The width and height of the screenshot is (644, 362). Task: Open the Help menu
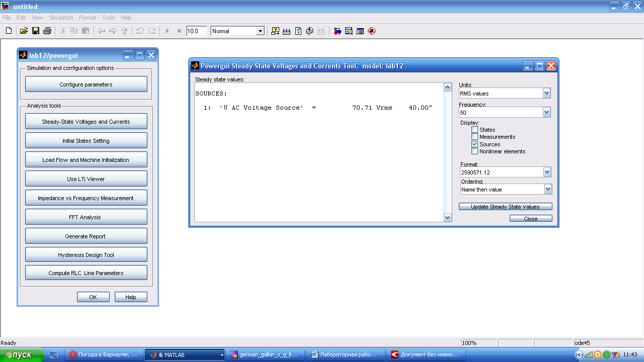click(x=126, y=18)
